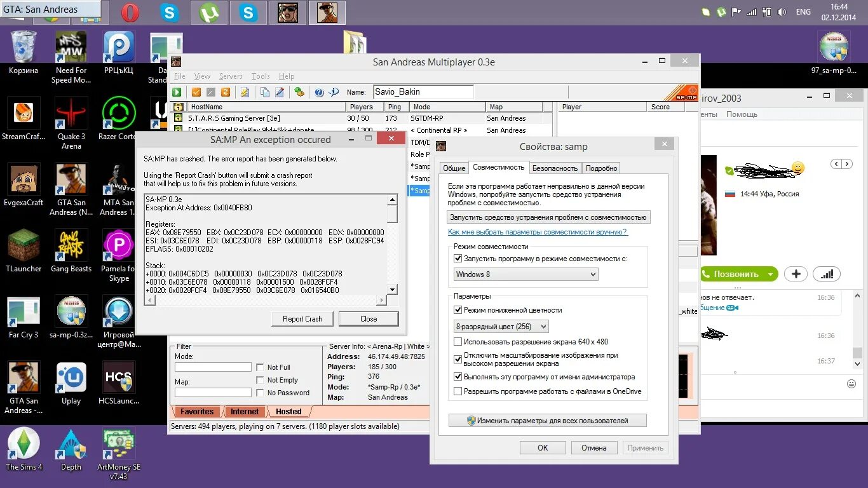Image resolution: width=868 pixels, height=488 pixels.
Task: Click the About info icon in SA-MP toolbar
Action: coord(334,92)
